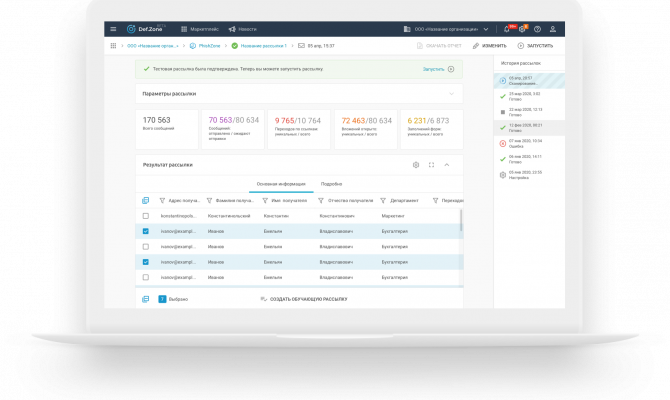Viewport: 670px width, 400px height.
Task: Go to Название рассылки 1 breadcrumb
Action: click(259, 46)
